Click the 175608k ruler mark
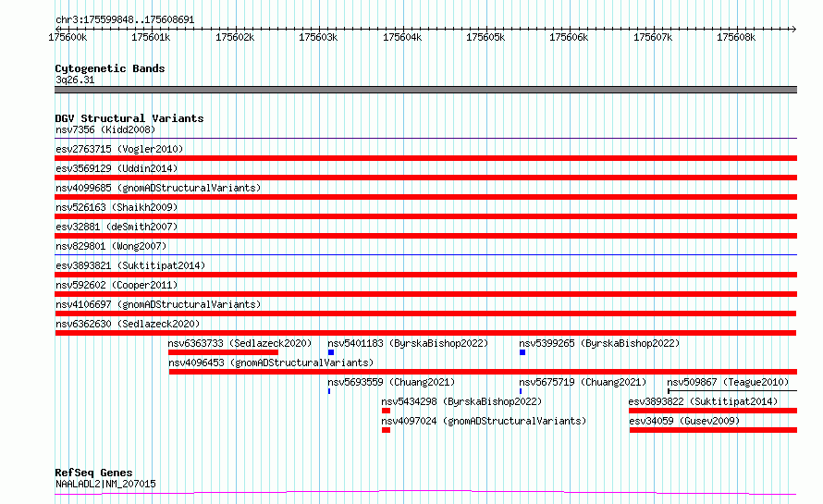Screen dimensions: 823x504 click(736, 37)
